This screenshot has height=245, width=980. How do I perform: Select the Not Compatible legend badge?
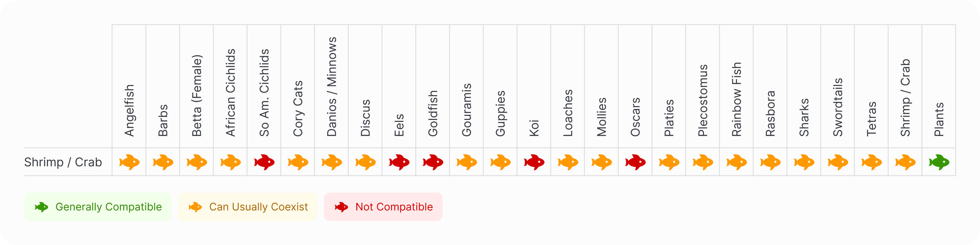coord(383,207)
